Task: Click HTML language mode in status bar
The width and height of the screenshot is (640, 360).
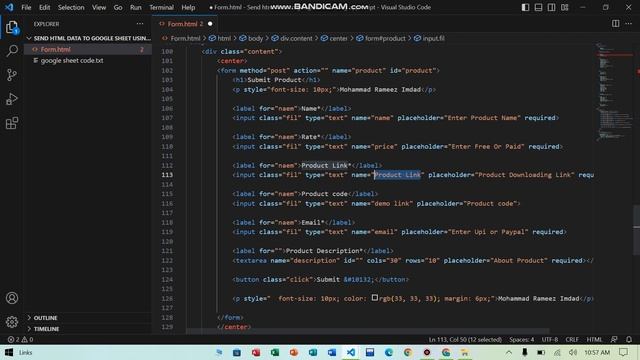Action: coord(594,340)
